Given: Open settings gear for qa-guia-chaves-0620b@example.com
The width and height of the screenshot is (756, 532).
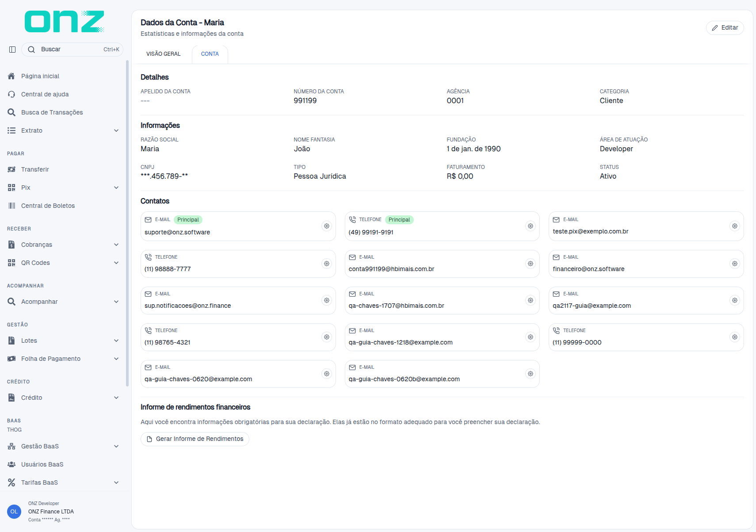Looking at the screenshot, I should (531, 374).
